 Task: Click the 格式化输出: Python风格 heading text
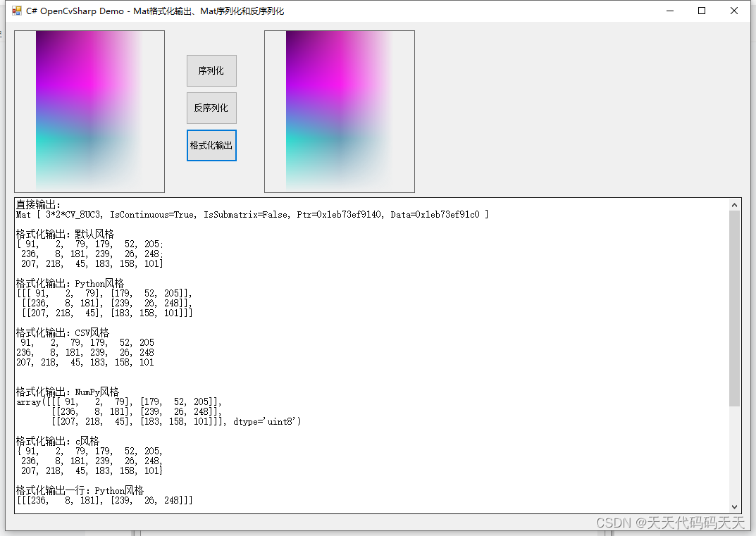70,282
